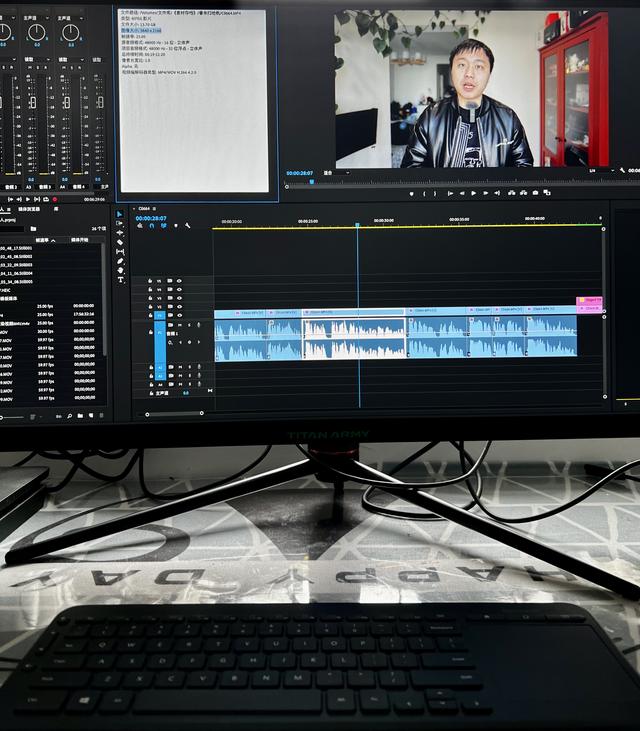Open the zoom level 适合 dropdown
This screenshot has height=731, width=640.
[337, 173]
